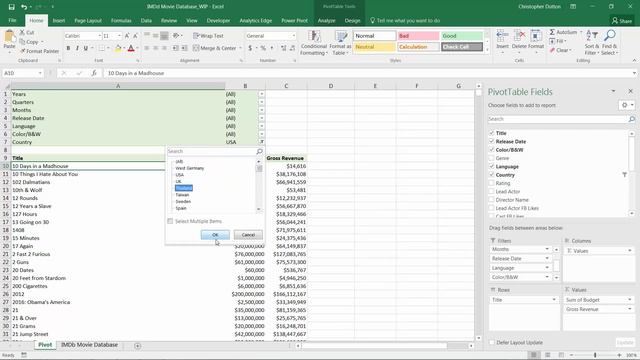Image resolution: width=640 pixels, height=360 pixels.
Task: Open the Years filter dropdown arrow
Action: (x=262, y=94)
